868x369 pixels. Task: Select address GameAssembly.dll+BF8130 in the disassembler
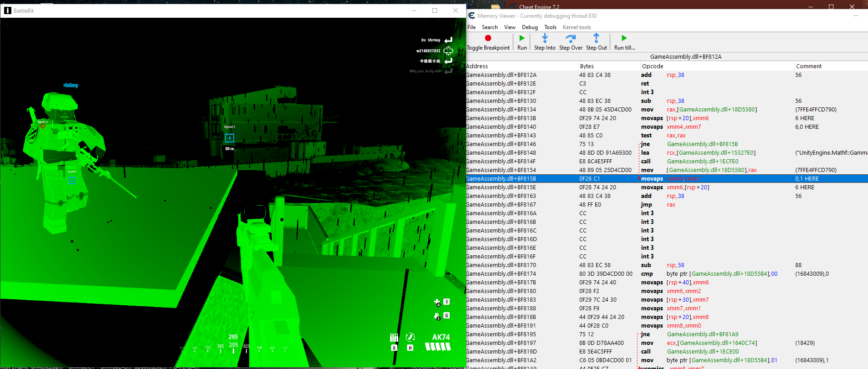click(501, 101)
